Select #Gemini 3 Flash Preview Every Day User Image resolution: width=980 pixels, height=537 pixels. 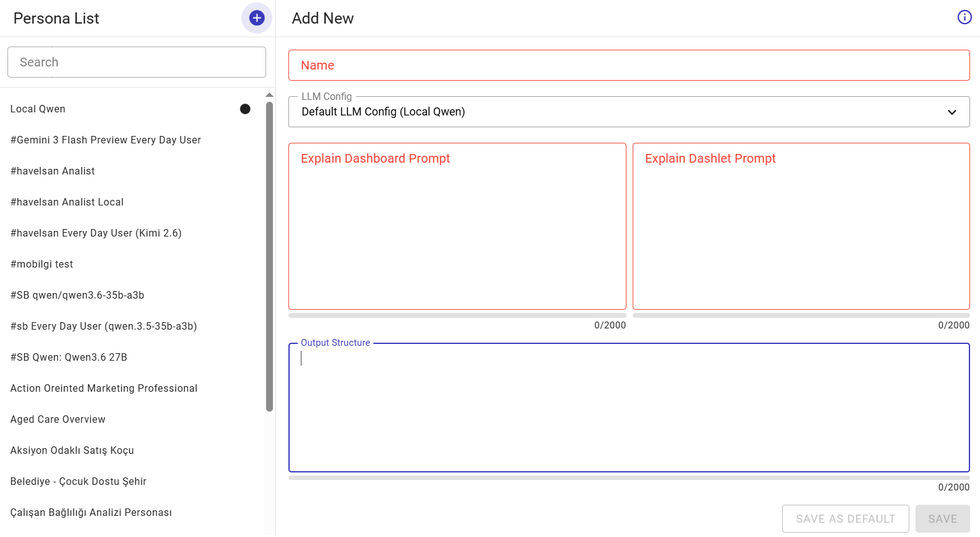(131, 140)
